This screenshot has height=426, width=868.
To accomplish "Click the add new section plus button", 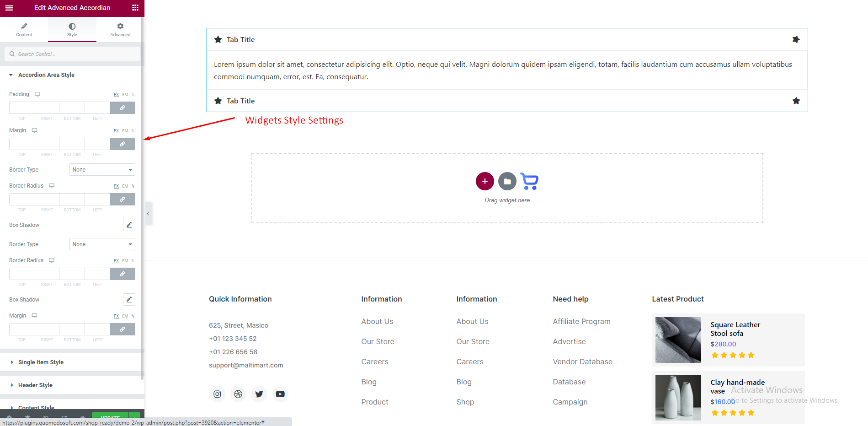I will [x=485, y=181].
